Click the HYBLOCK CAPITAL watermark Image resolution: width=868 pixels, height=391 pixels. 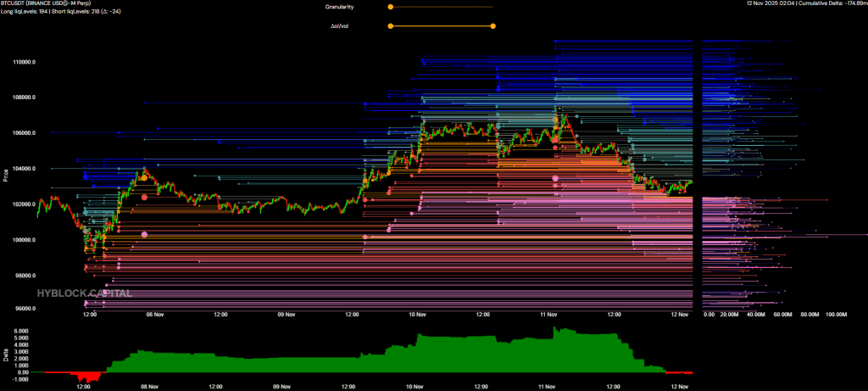pyautogui.click(x=84, y=293)
